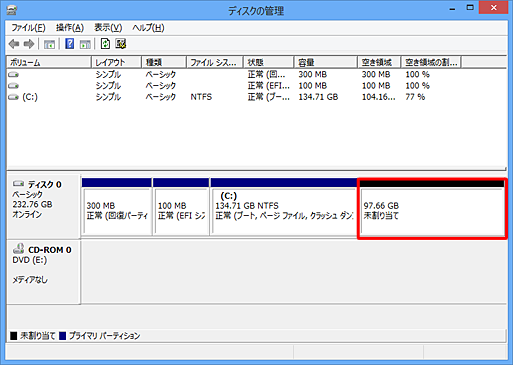The height and width of the screenshot is (365, 513).
Task: Select the 300 MB recovery partition block
Action: [117, 207]
